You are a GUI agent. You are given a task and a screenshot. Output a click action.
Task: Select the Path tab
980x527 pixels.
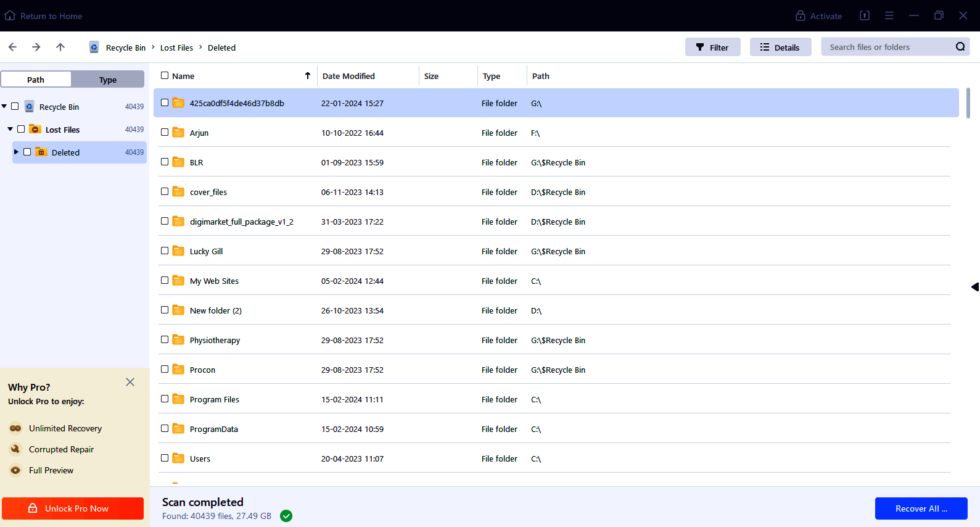pyautogui.click(x=36, y=80)
